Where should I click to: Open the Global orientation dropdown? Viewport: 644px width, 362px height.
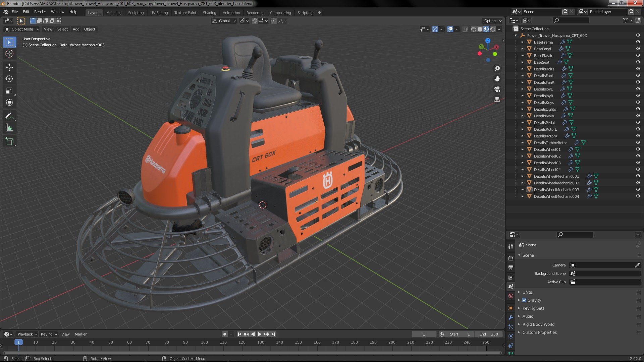[224, 21]
